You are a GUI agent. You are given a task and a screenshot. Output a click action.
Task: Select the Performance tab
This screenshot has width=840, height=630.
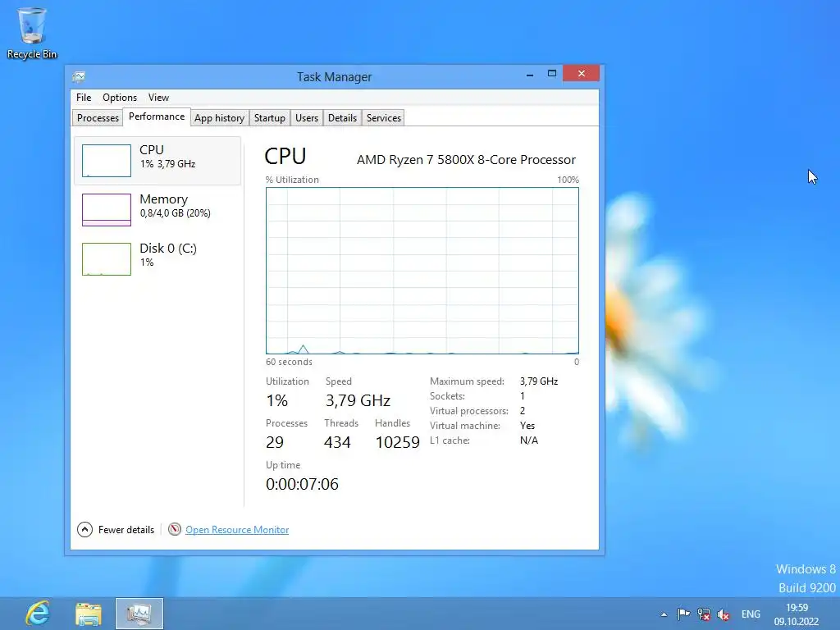tap(157, 116)
